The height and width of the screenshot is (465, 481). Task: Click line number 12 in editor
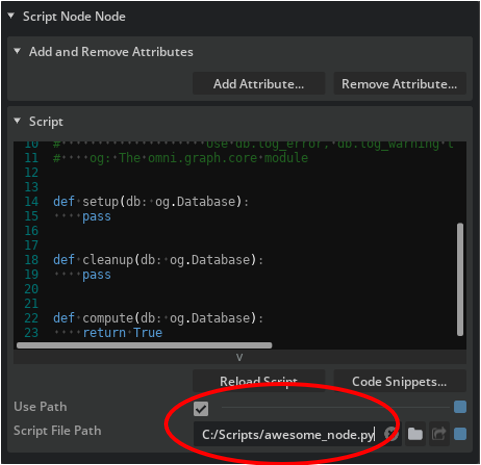pos(32,172)
